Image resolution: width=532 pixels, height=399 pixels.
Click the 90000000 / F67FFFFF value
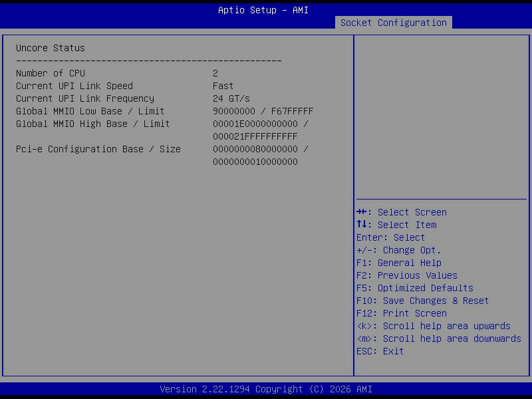(263, 111)
